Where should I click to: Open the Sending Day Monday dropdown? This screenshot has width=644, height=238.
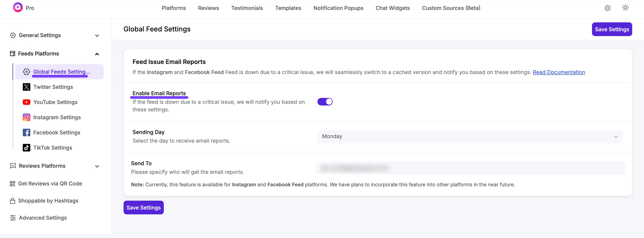click(470, 137)
